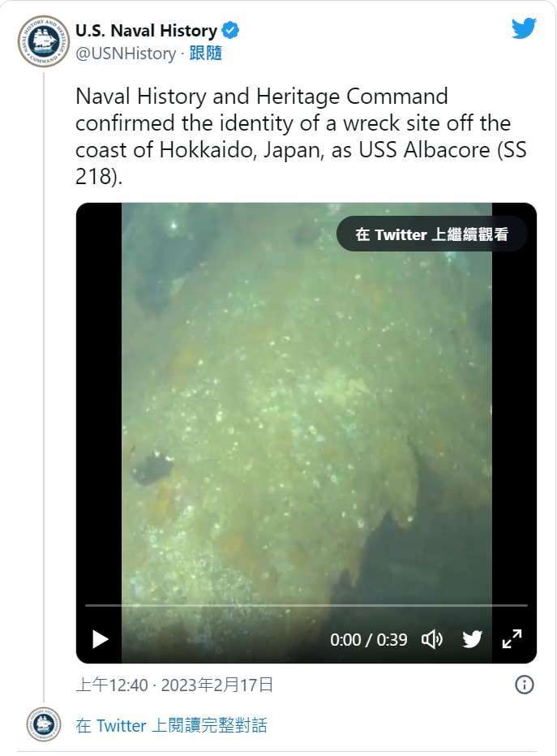The width and height of the screenshot is (557, 756).
Task: Click small Naval History avatar at bottom
Action: click(x=44, y=724)
